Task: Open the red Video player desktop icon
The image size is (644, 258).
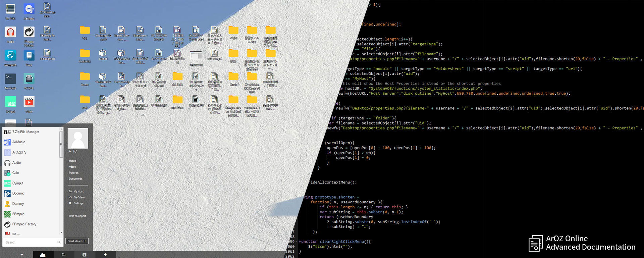Action: (x=29, y=102)
